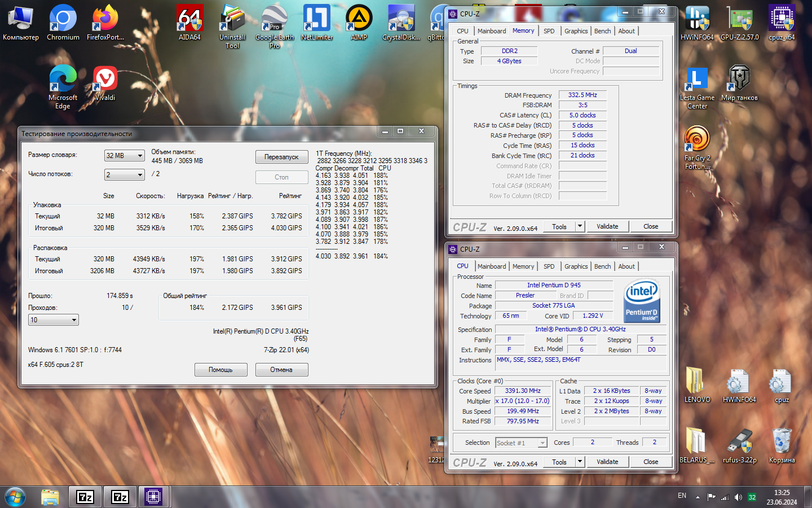
Task: Click the taskbar clock 13:25
Action: [782, 493]
